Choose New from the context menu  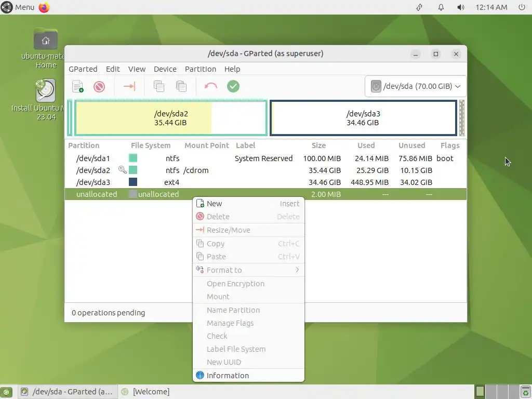[248, 204]
